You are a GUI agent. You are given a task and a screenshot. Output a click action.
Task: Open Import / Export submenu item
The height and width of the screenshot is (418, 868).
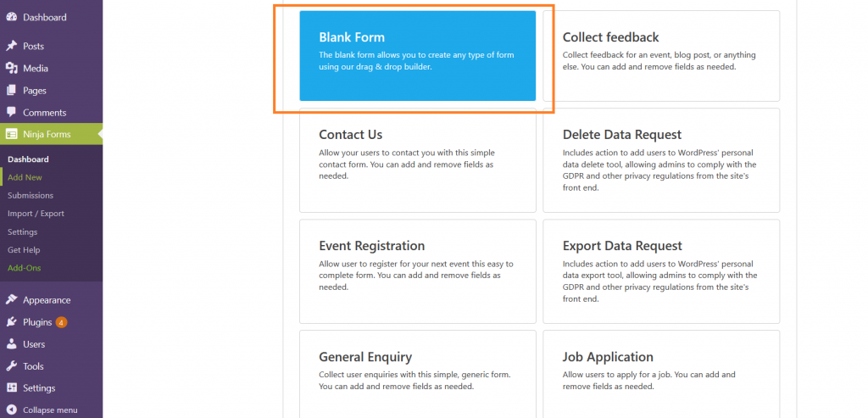36,214
